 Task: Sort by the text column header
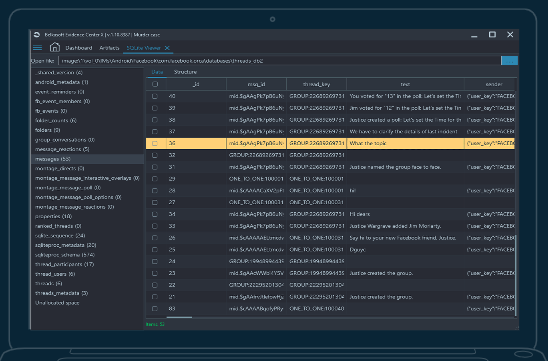tap(405, 84)
